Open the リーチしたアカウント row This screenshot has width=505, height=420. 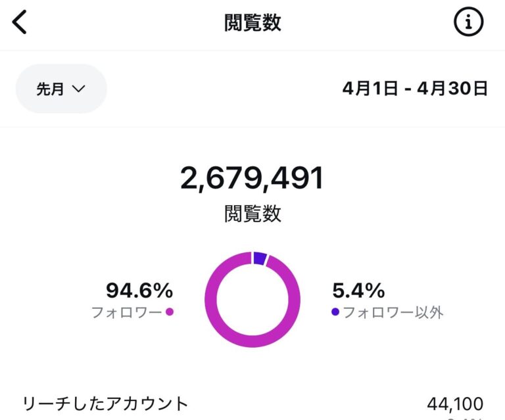105,404
